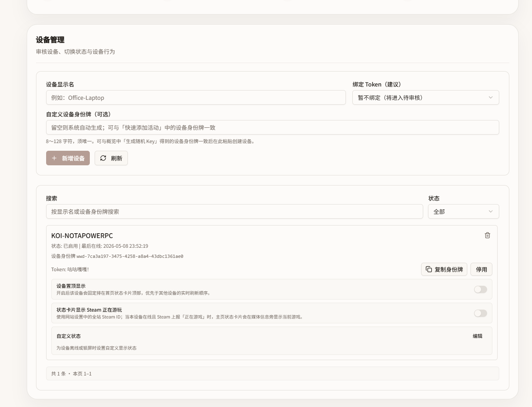Click the 审核设备、切换状态与设备行为 subtitle
The height and width of the screenshot is (407, 532).
[x=75, y=52]
